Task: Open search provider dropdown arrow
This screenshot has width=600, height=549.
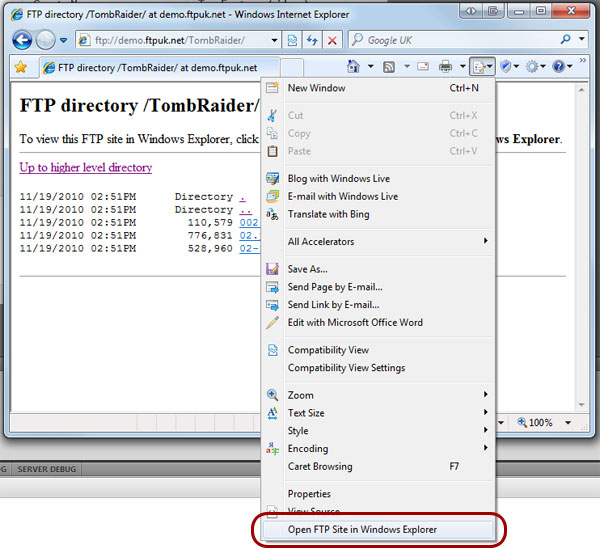Action: (x=582, y=39)
